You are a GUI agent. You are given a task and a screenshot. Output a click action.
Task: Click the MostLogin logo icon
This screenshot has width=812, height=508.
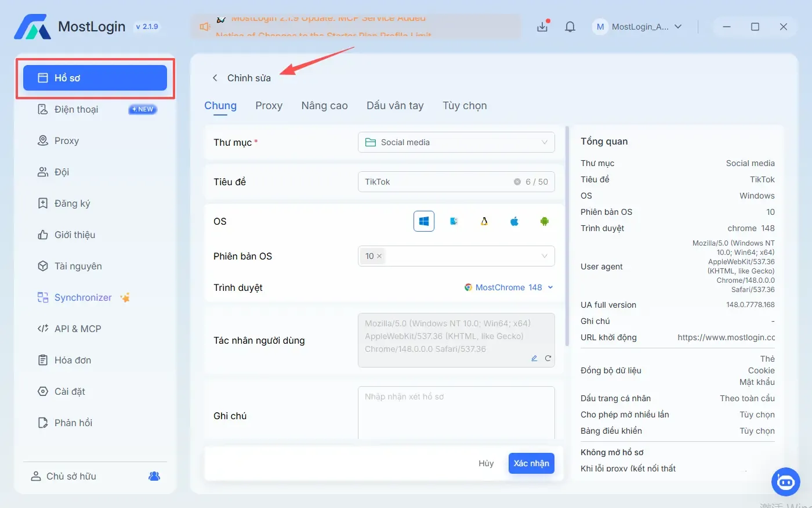(x=32, y=27)
